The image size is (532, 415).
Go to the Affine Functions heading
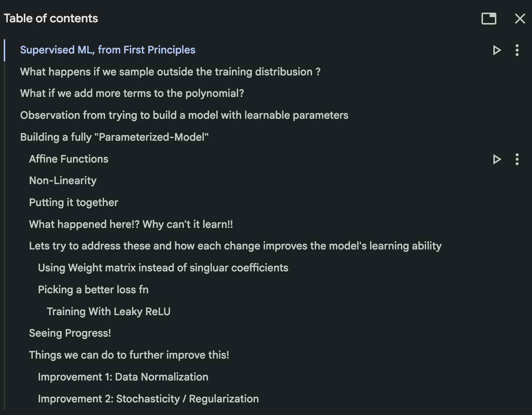tap(69, 159)
